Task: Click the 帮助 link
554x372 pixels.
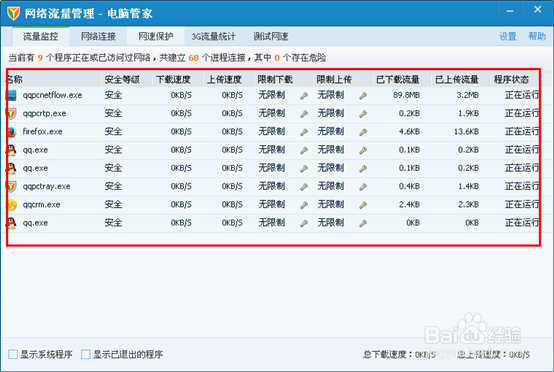Action: point(537,36)
